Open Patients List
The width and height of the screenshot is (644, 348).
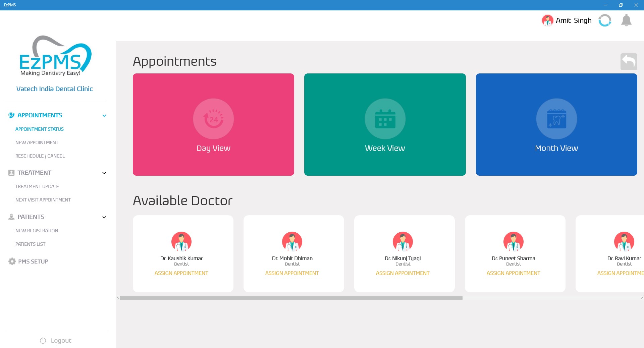coord(30,244)
